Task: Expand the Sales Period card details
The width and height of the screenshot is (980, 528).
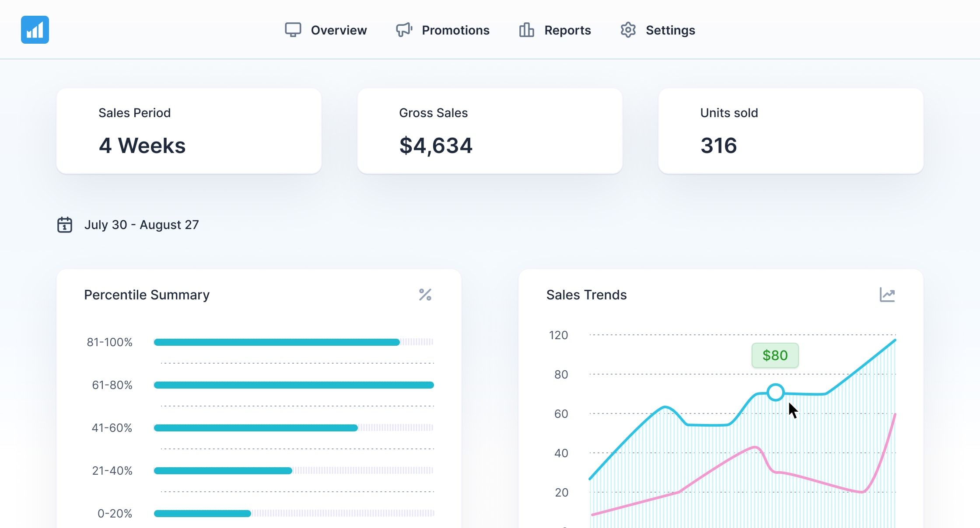Action: [x=189, y=131]
